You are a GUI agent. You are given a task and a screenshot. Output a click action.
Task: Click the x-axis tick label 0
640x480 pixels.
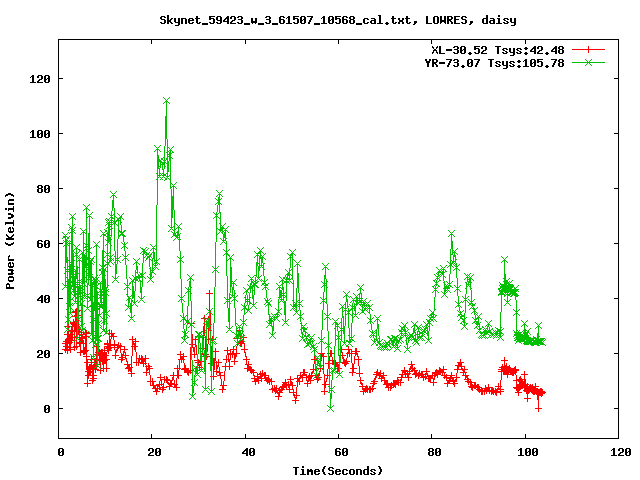coord(61,452)
